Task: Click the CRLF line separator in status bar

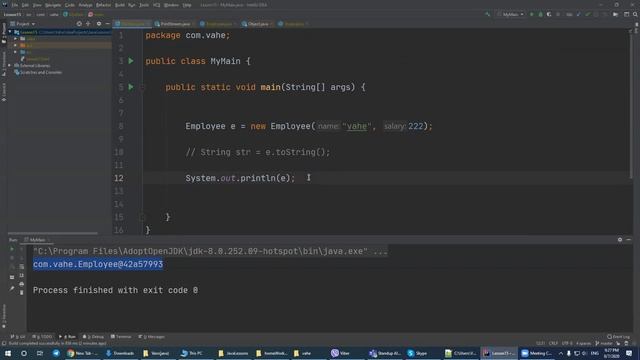Action: 553,343
